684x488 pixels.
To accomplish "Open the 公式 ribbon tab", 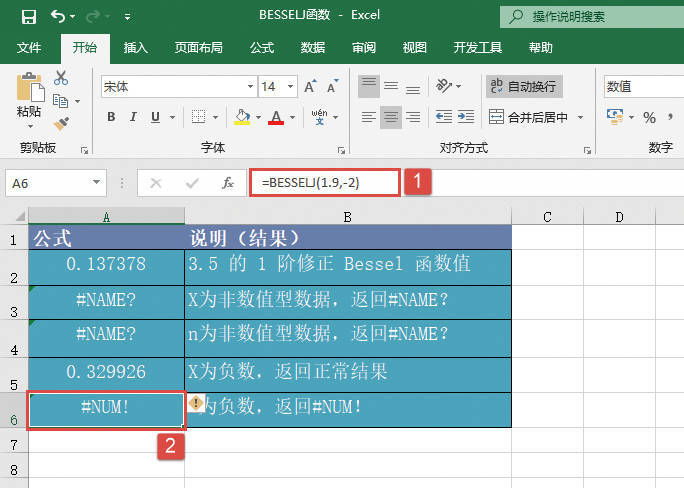I will click(x=262, y=47).
